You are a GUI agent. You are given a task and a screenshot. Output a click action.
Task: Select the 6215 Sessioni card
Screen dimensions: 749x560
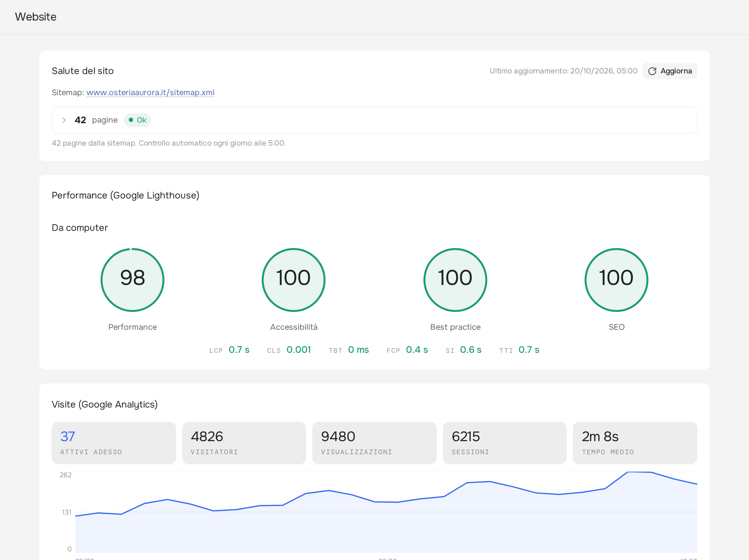[505, 443]
